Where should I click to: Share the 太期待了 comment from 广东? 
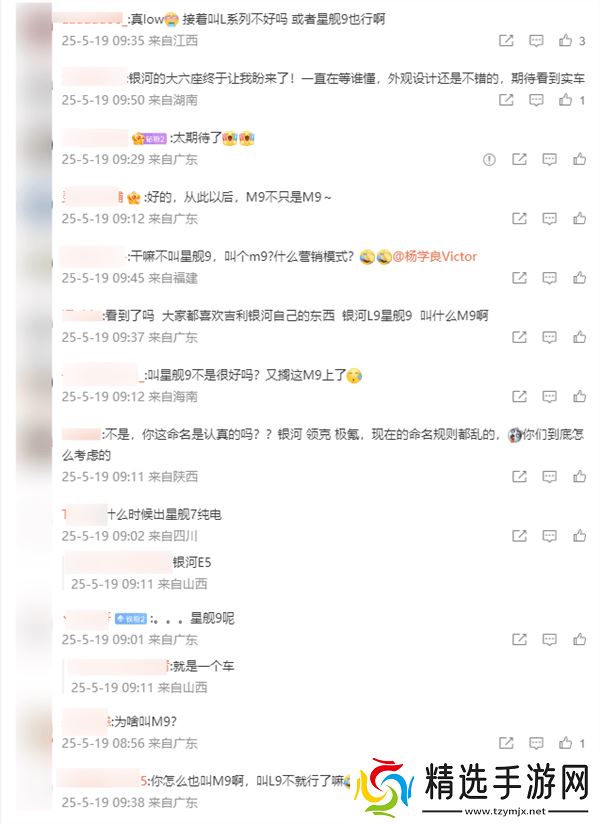pos(519,159)
